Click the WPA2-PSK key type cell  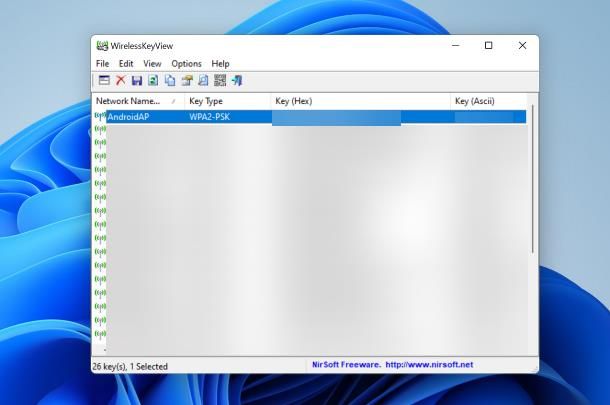pyautogui.click(x=209, y=117)
